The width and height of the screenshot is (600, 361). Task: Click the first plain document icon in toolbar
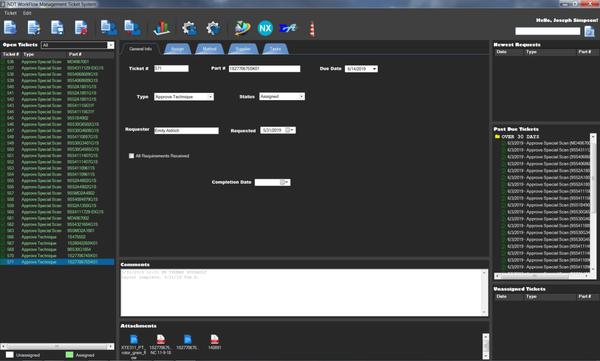point(10,28)
